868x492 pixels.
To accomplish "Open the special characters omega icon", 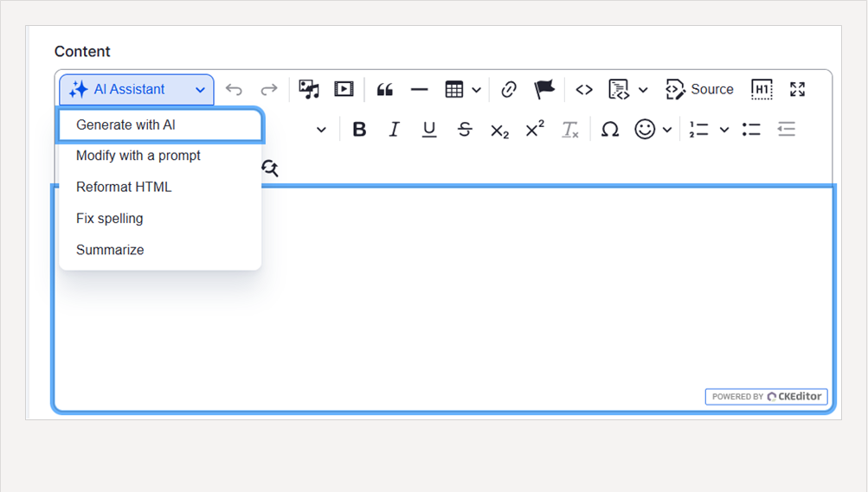I will (x=610, y=130).
